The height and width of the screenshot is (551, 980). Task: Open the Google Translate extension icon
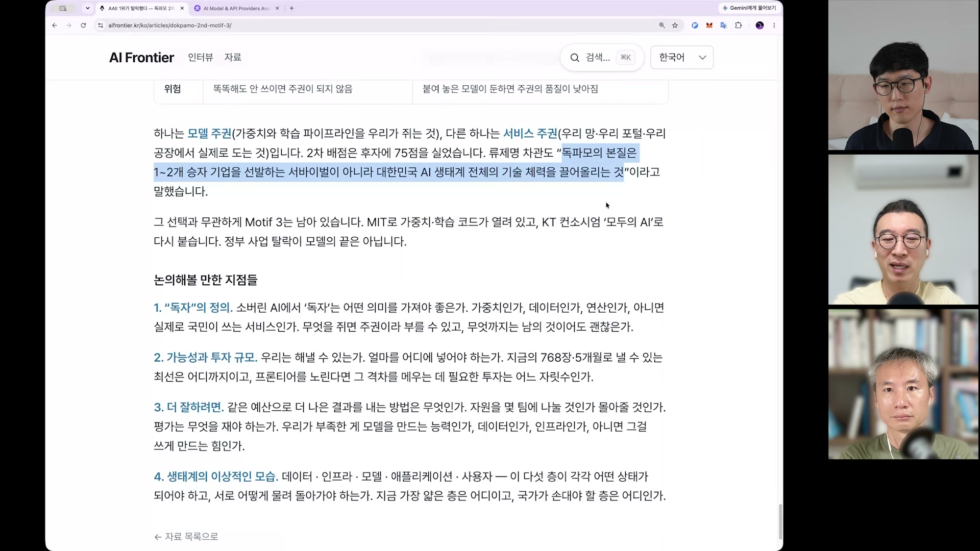(723, 25)
